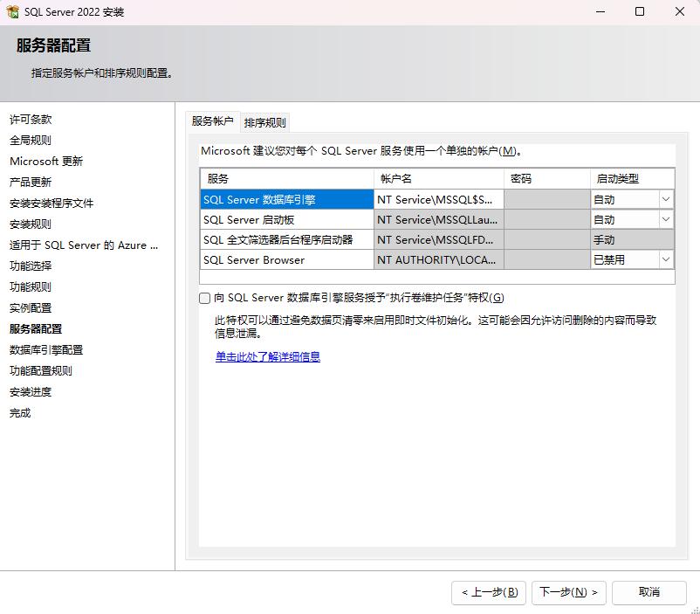The height and width of the screenshot is (614, 700).
Task: Select the 服务帐户 tab
Action: pyautogui.click(x=212, y=121)
